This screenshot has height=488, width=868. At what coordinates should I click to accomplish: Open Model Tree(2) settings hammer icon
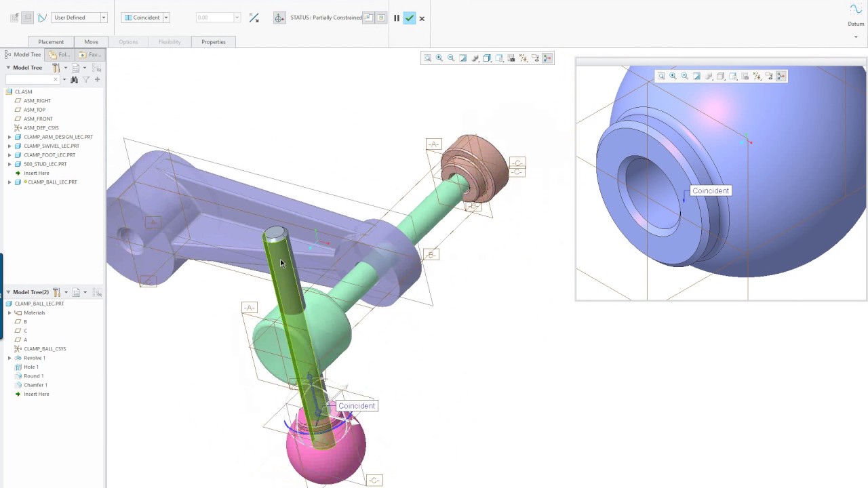click(56, 292)
